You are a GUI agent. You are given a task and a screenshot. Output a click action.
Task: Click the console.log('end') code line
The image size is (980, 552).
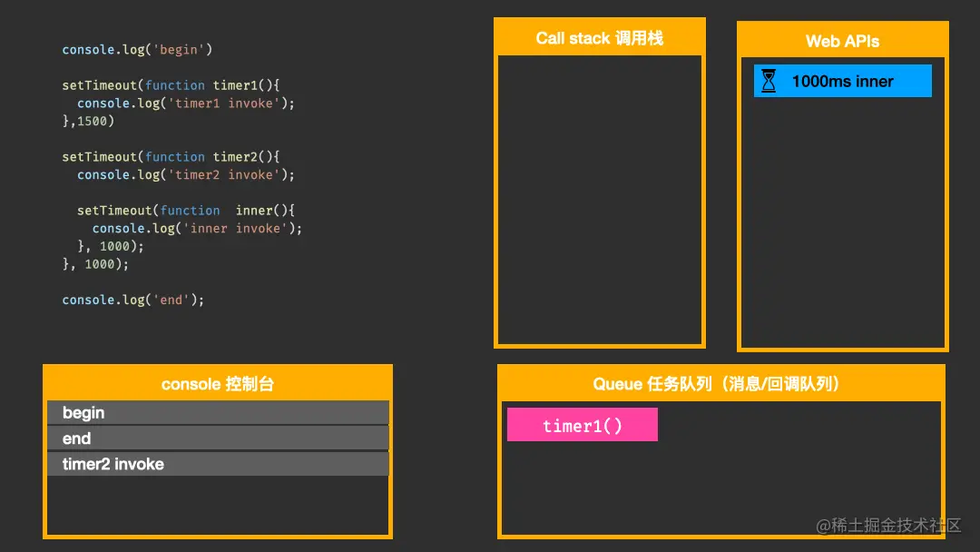click(133, 301)
